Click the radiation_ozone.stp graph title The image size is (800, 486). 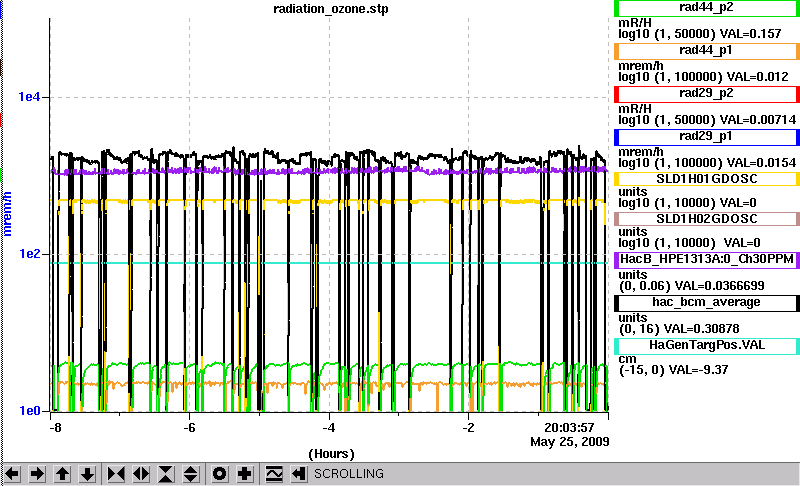point(331,9)
